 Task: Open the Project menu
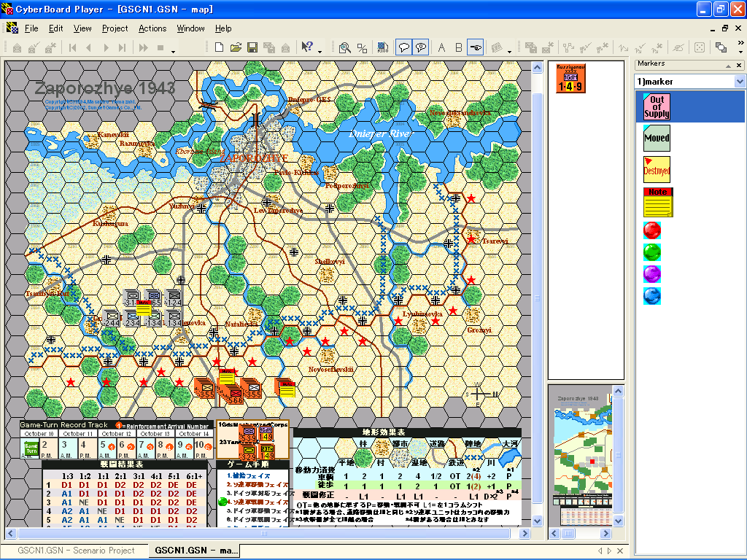tap(115, 28)
